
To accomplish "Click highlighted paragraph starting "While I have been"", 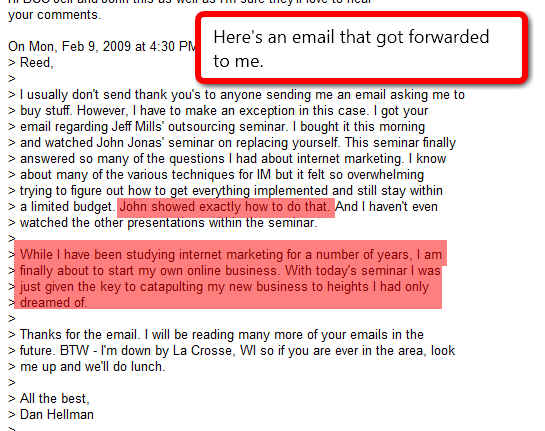I will (230, 278).
